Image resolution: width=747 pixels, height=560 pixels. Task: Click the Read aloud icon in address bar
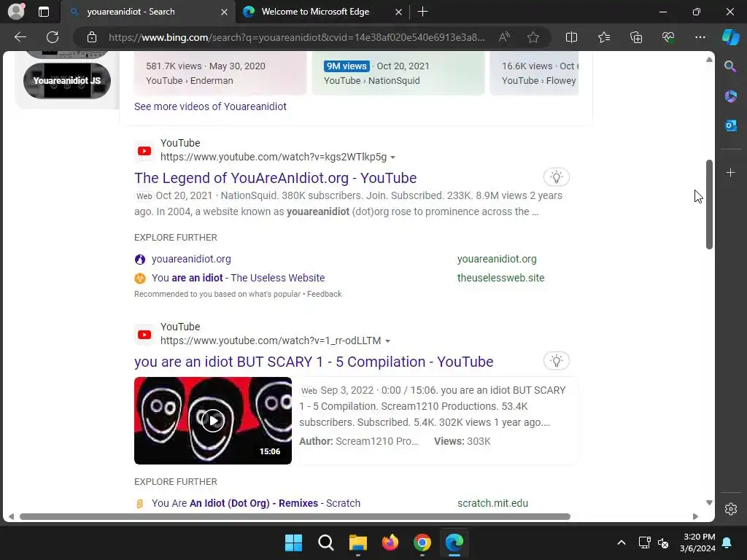(504, 37)
